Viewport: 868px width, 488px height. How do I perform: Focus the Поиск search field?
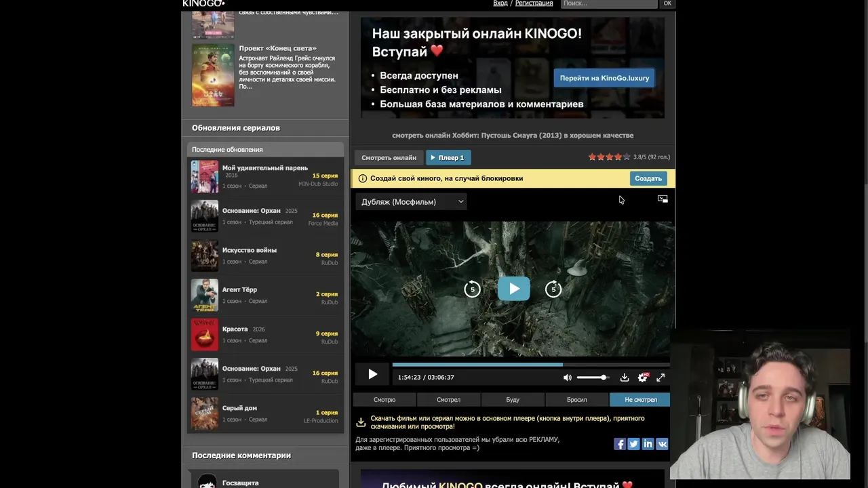click(609, 3)
